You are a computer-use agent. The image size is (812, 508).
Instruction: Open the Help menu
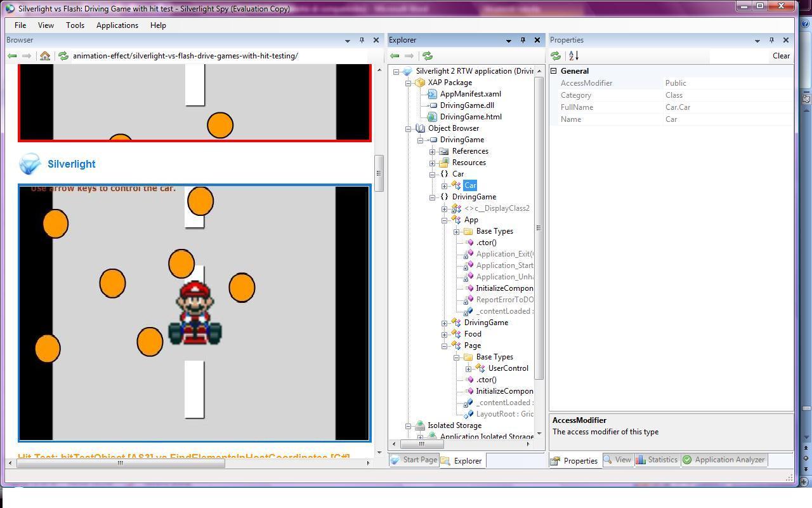[x=158, y=25]
